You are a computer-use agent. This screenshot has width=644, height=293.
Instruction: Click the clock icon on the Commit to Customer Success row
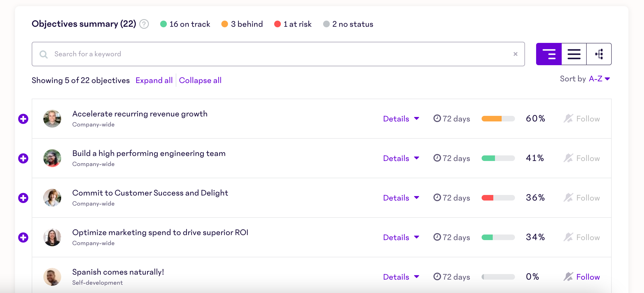[437, 198]
